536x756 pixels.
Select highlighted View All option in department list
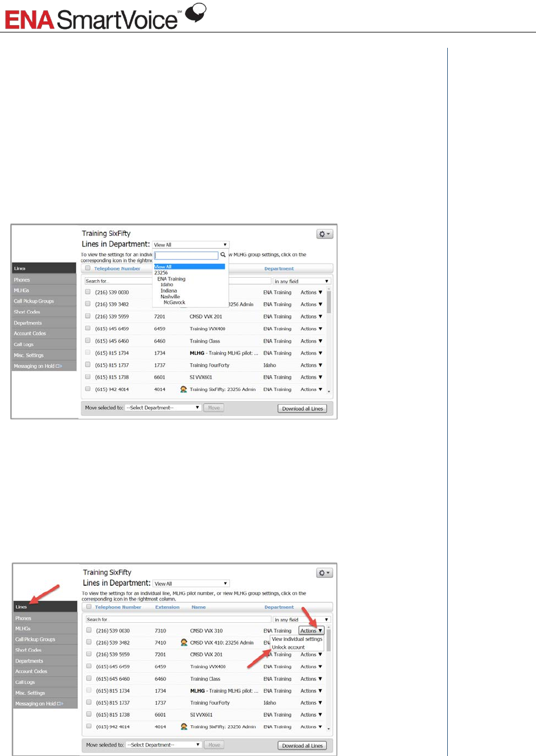[x=189, y=266]
